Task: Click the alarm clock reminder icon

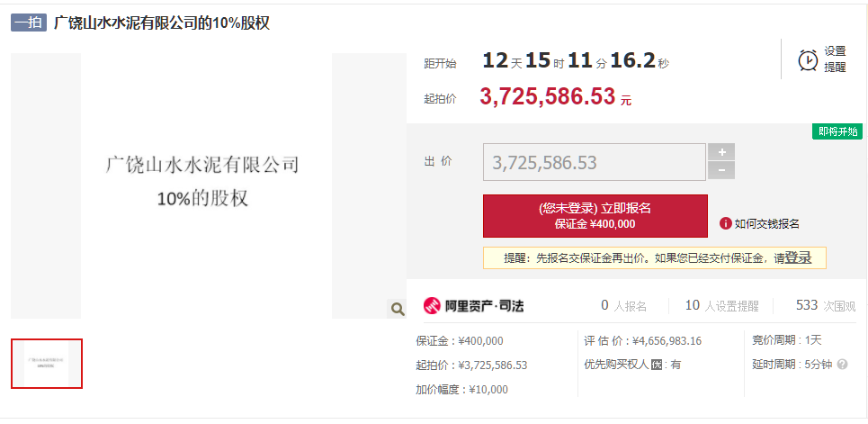Action: [x=808, y=59]
